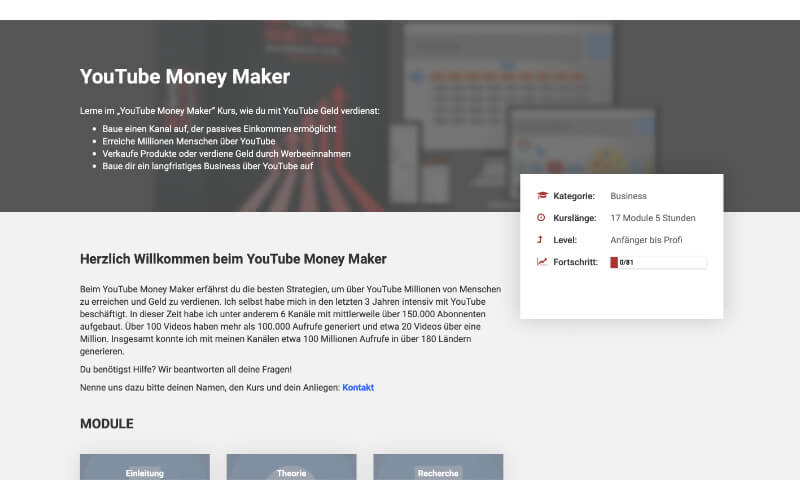
Task: Click the '17 Module 5 Stunden' value
Action: [x=653, y=218]
